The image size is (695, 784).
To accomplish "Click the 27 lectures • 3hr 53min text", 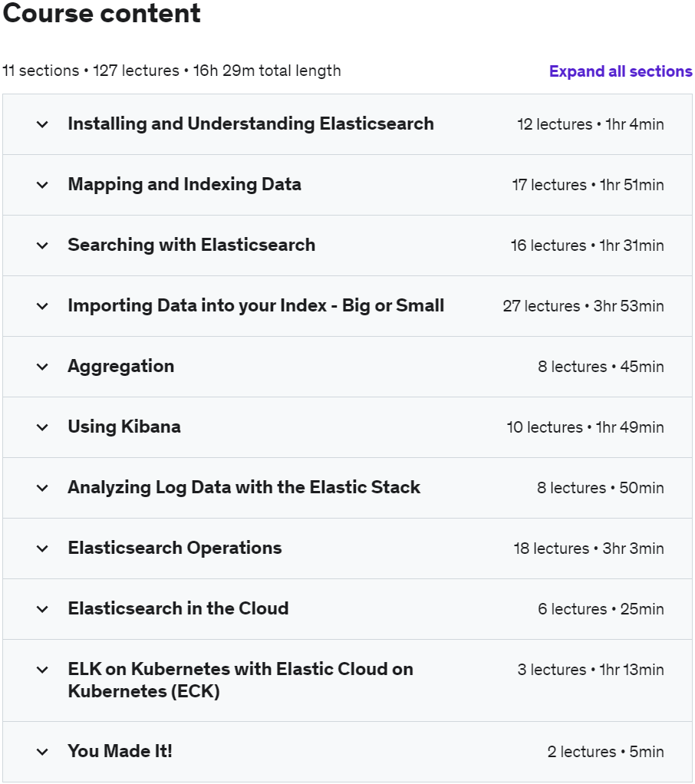I will 584,305.
